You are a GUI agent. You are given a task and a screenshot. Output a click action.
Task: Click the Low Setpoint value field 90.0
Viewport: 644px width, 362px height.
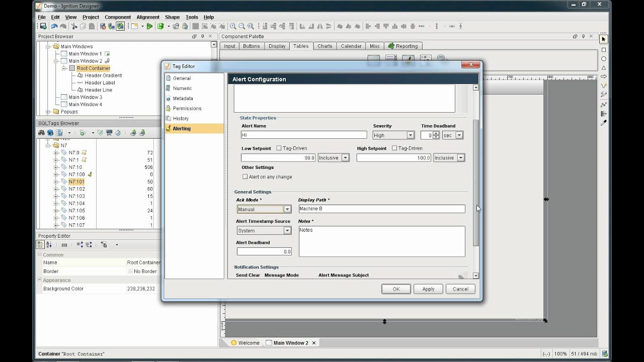[x=278, y=158]
